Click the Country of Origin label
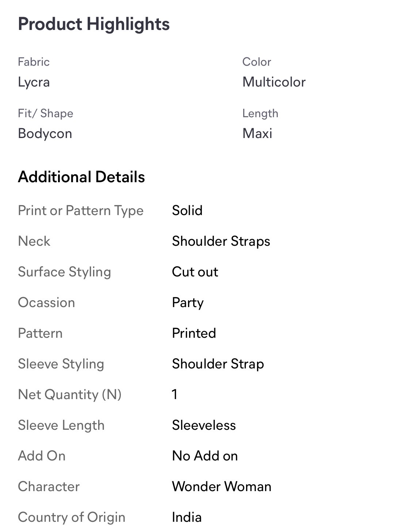Image resolution: width=398 pixels, height=532 pixels. (x=72, y=517)
